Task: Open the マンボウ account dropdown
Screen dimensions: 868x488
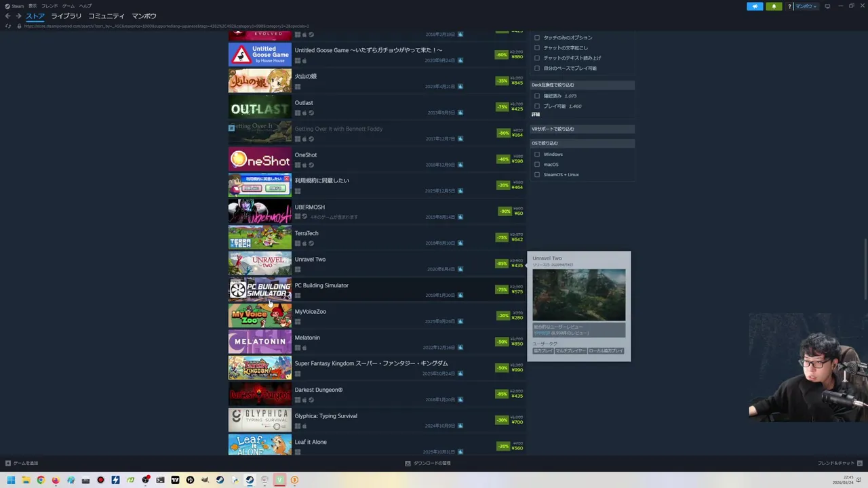Action: point(806,6)
